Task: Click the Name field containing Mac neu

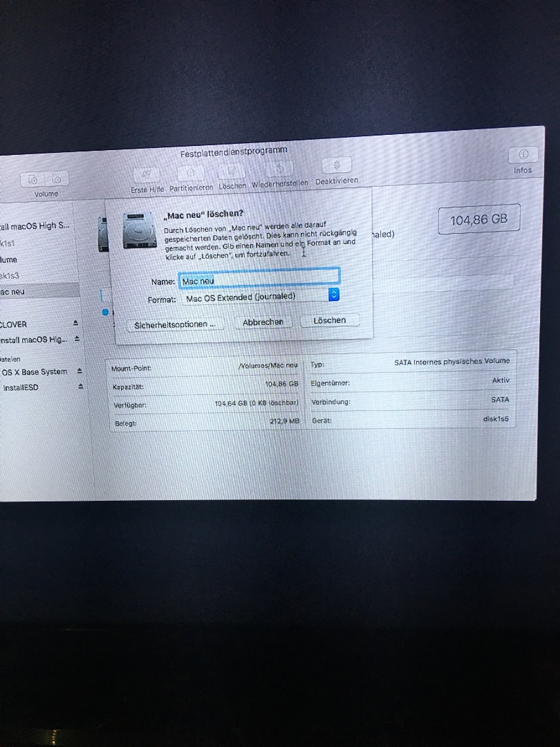Action: pyautogui.click(x=259, y=278)
